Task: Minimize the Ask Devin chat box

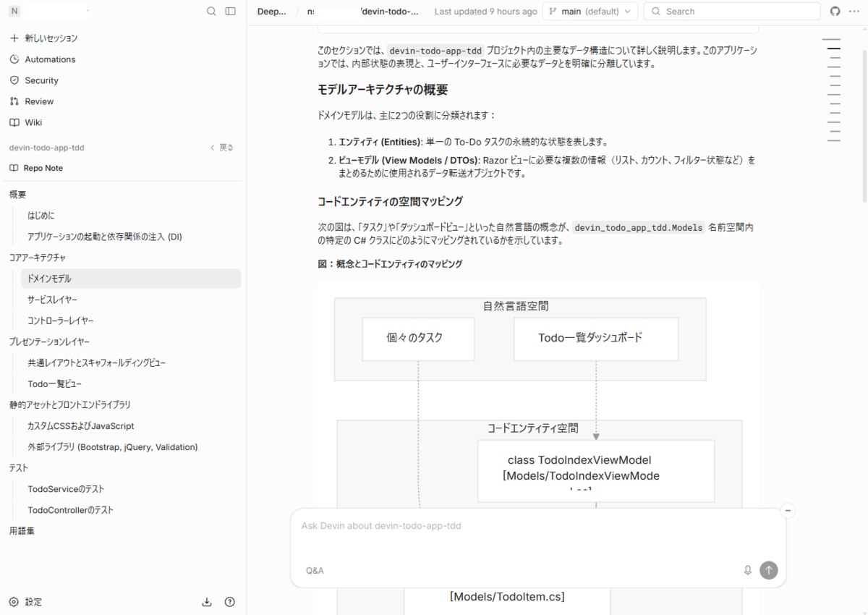Action: (x=788, y=510)
